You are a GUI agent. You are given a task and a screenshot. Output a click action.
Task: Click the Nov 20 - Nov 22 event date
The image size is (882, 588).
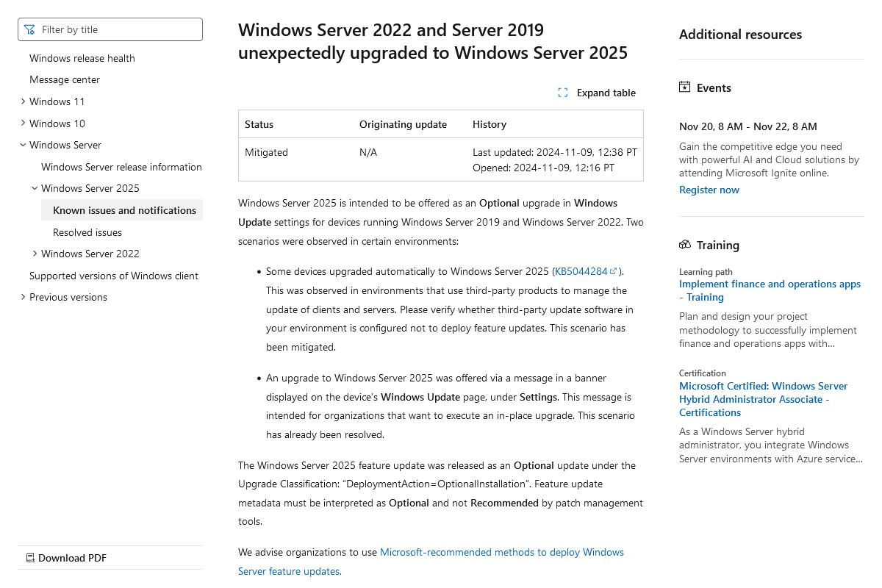point(748,126)
